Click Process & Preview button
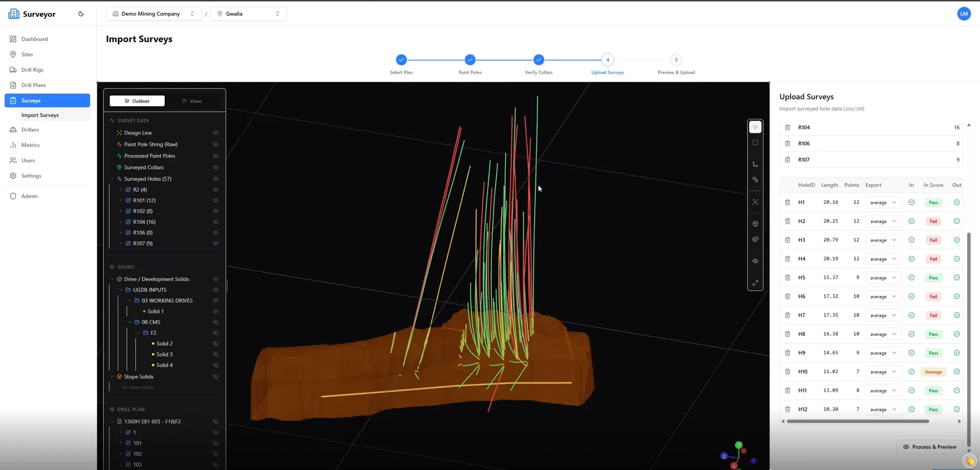The width and height of the screenshot is (980, 470). tap(930, 447)
